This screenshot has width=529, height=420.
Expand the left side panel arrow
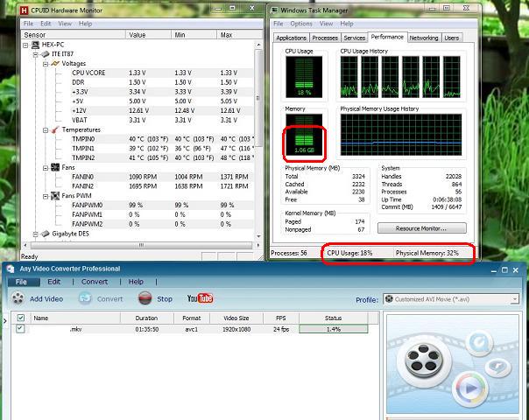tap(5, 321)
